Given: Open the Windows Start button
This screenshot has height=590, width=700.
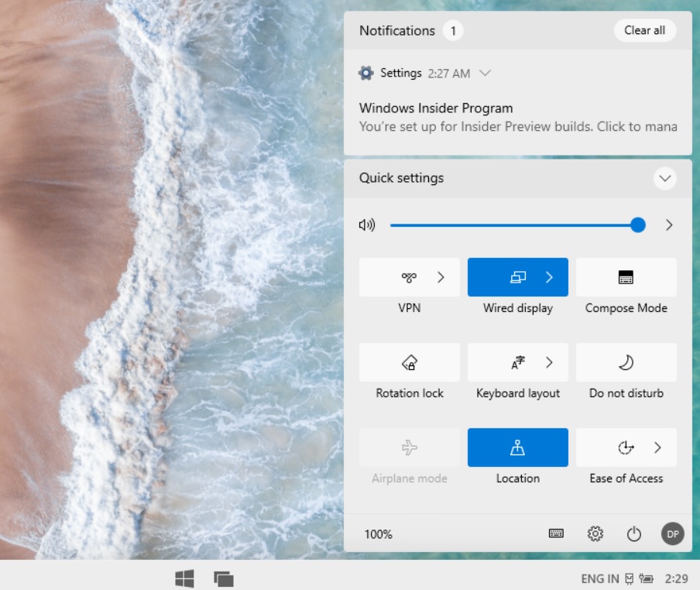Looking at the screenshot, I should tap(184, 578).
